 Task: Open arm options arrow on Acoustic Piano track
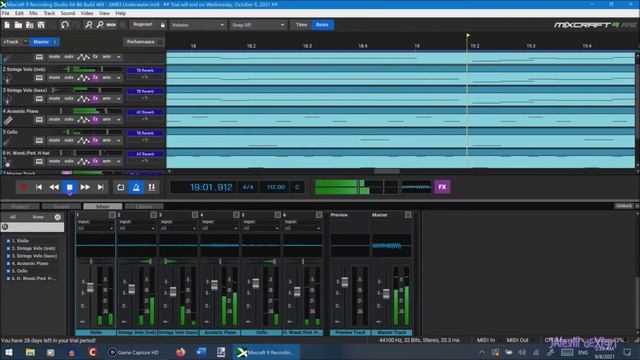click(118, 120)
